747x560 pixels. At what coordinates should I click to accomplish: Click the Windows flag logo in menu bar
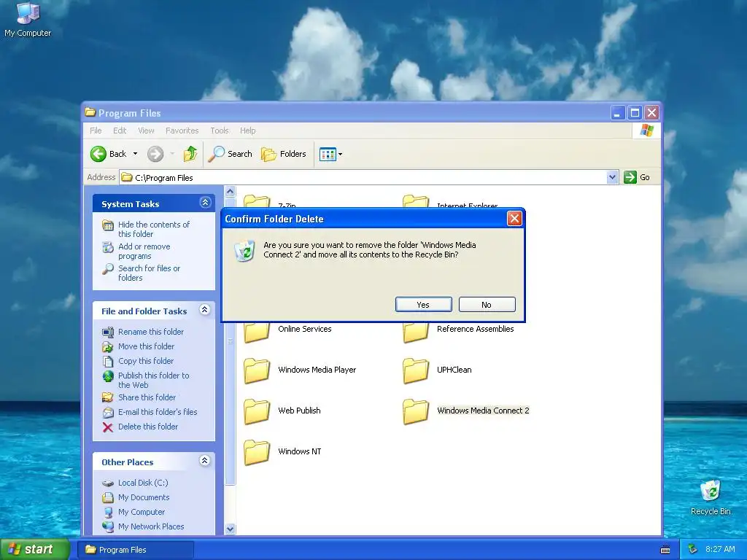(x=646, y=131)
